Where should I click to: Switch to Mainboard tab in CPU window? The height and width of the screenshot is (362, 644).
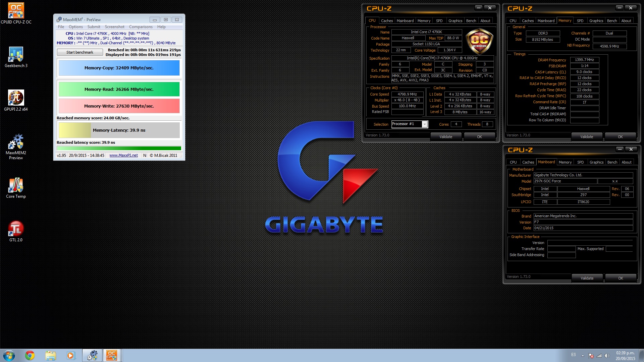405,21
